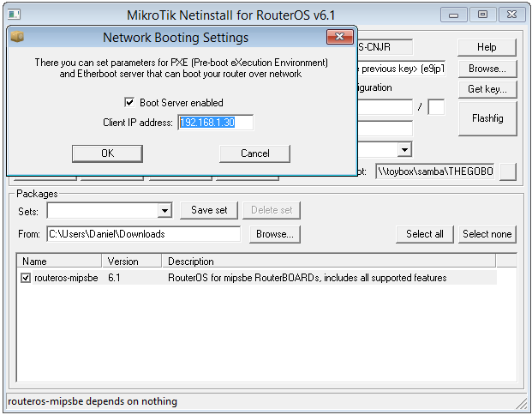Click Select none packages
Screen dimensions: 532x415
487,234
